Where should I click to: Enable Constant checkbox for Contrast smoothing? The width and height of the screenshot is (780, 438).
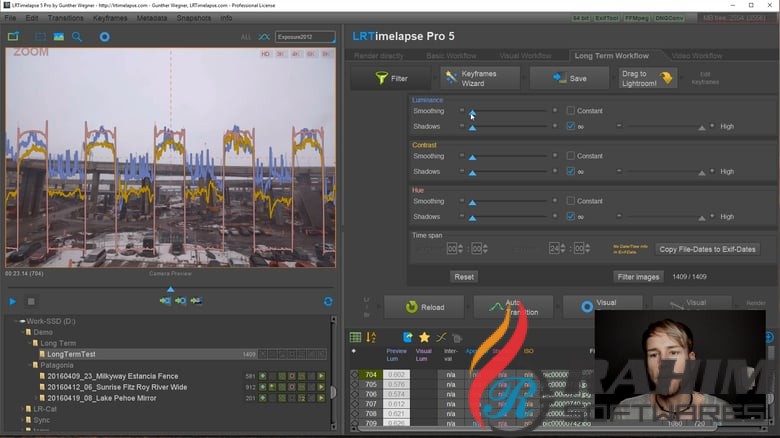571,156
